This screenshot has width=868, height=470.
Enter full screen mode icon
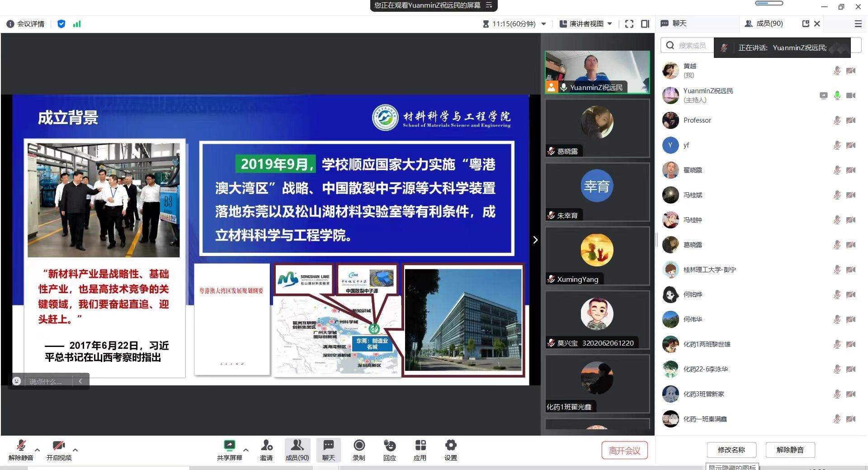(629, 24)
